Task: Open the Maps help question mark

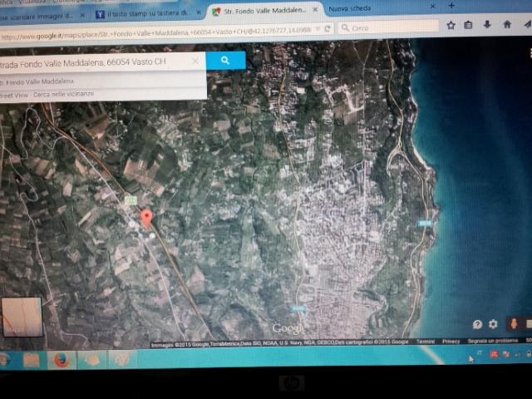Action: pyautogui.click(x=477, y=324)
